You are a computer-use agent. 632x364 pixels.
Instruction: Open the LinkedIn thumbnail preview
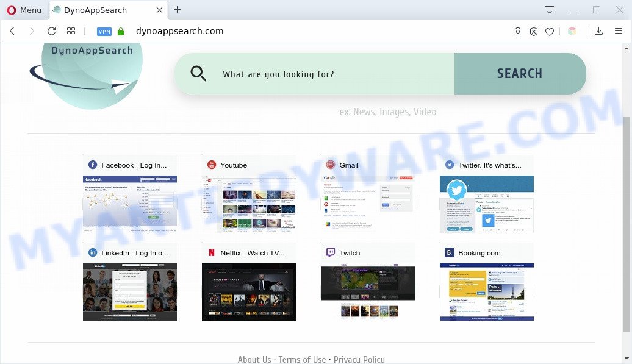pos(130,292)
